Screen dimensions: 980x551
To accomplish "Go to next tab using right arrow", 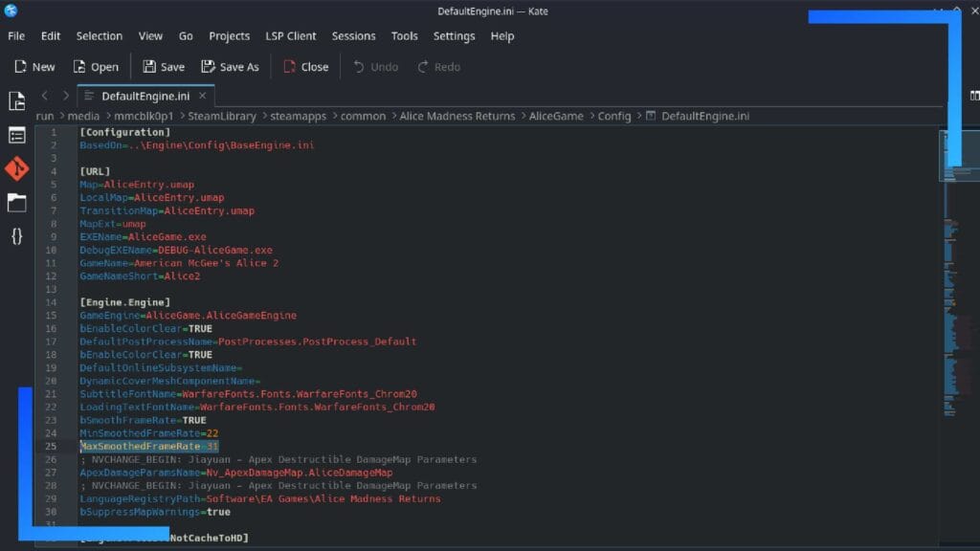I will 65,96.
